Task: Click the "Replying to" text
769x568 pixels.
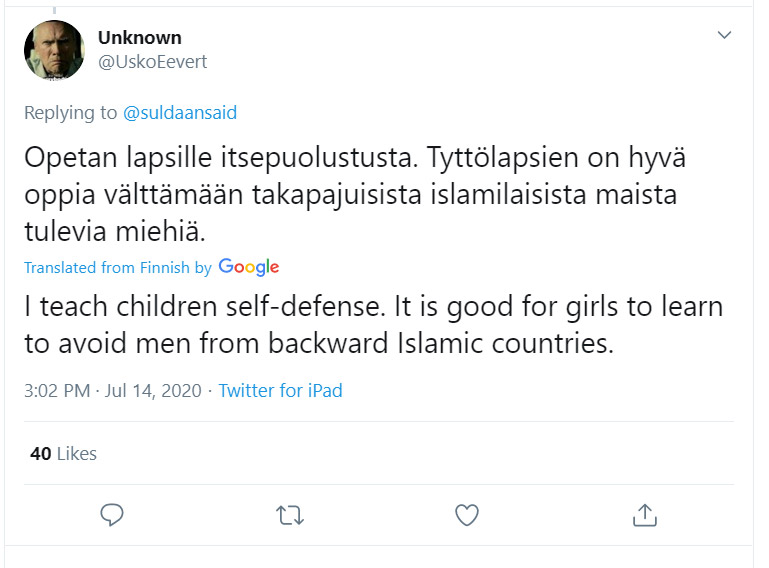Action: click(71, 113)
